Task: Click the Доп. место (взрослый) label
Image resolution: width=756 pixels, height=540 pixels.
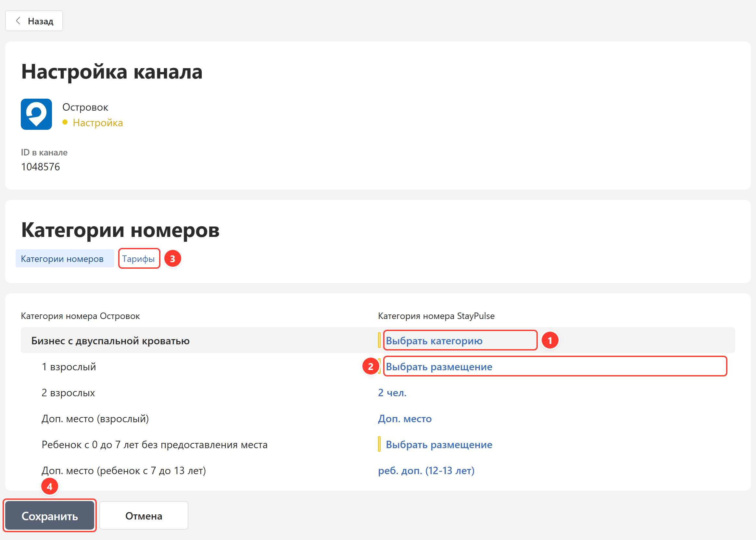Action: point(95,418)
